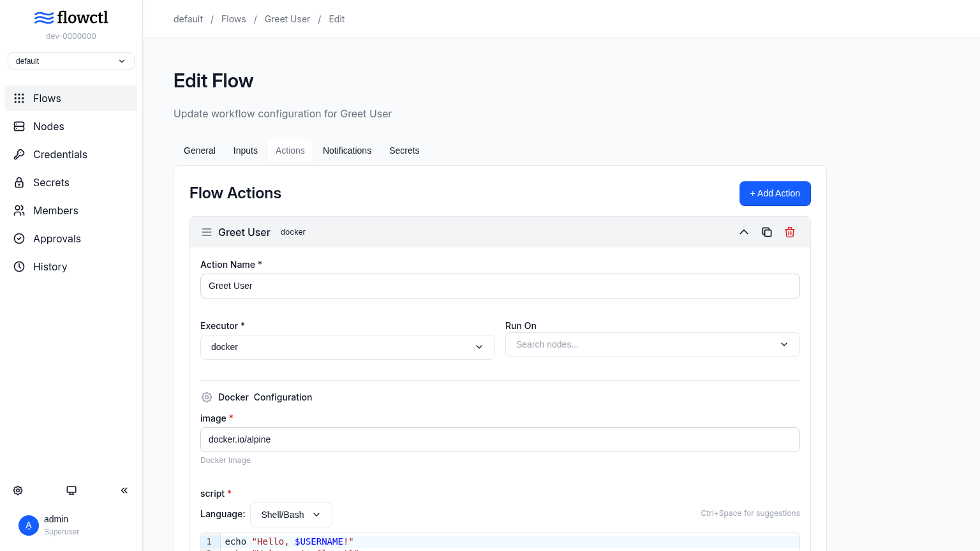980x551 pixels.
Task: Select the Actions tab
Action: [290, 151]
